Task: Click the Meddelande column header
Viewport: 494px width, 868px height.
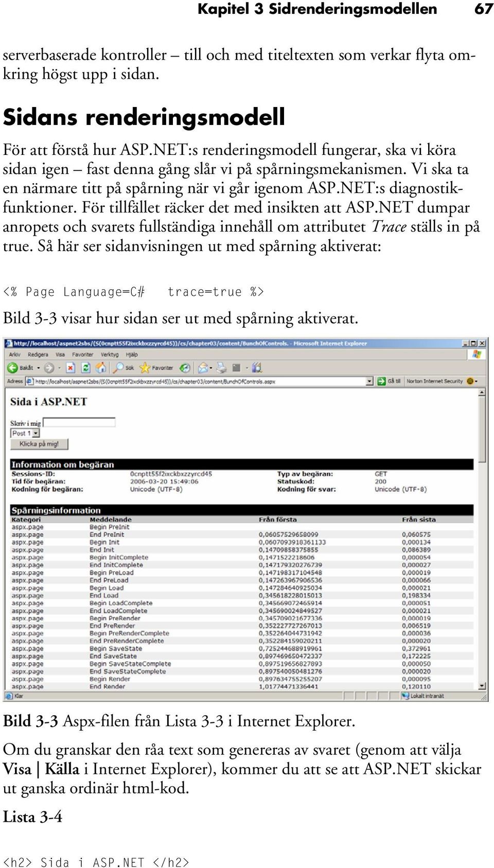Action: tap(111, 520)
